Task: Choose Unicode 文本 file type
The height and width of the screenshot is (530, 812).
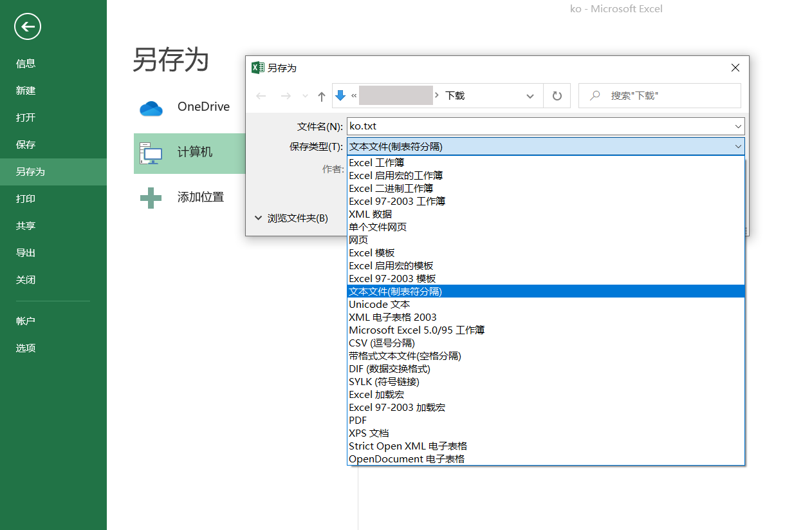Action: point(546,305)
